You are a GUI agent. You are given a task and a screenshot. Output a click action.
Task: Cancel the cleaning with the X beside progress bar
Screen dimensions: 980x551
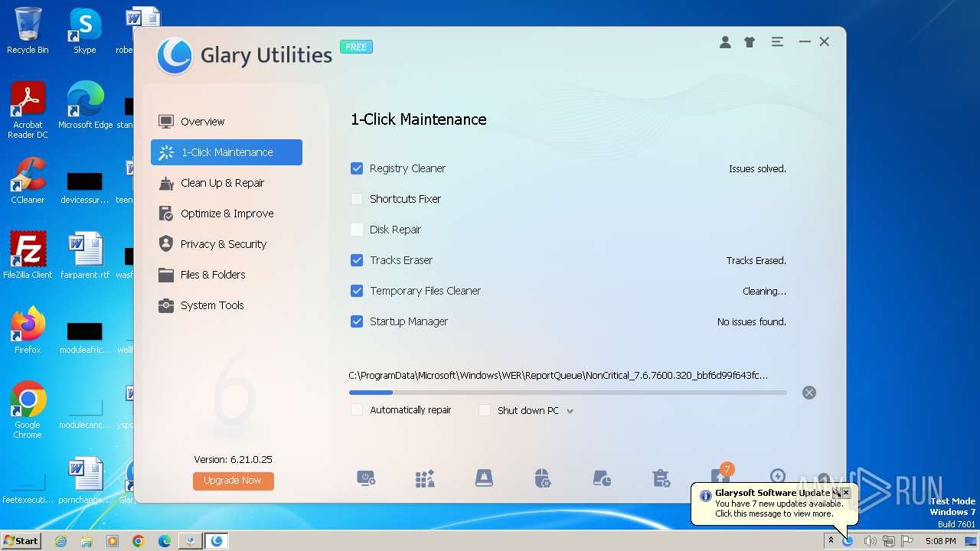tap(809, 393)
